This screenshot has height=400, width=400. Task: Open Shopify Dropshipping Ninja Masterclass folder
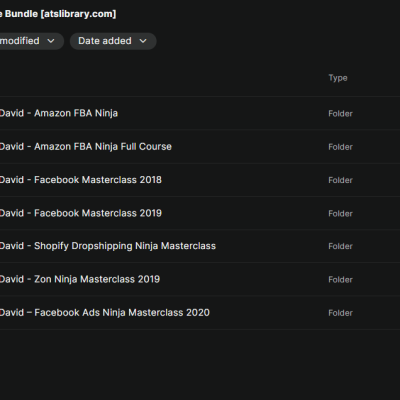[108, 246]
